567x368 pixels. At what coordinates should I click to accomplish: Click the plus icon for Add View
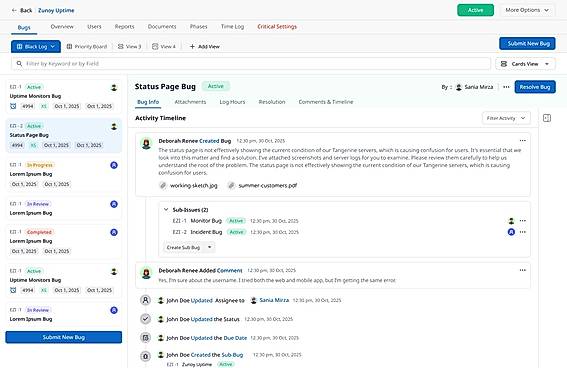point(192,47)
